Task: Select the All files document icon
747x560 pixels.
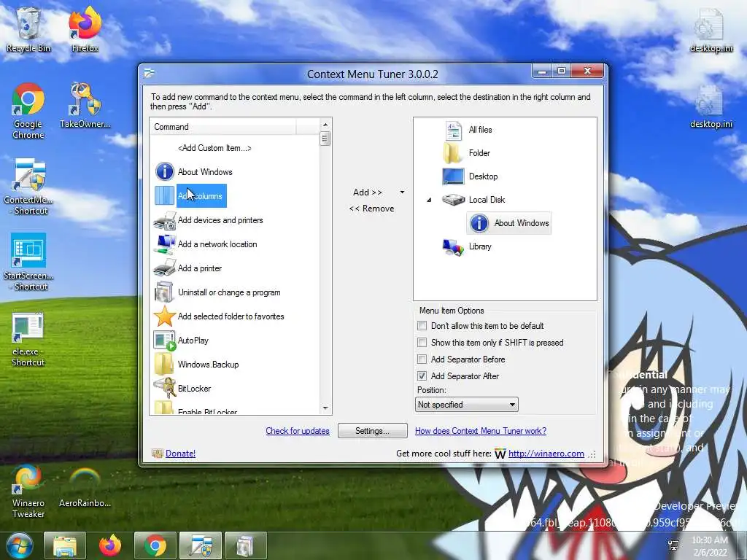Action: [x=453, y=130]
